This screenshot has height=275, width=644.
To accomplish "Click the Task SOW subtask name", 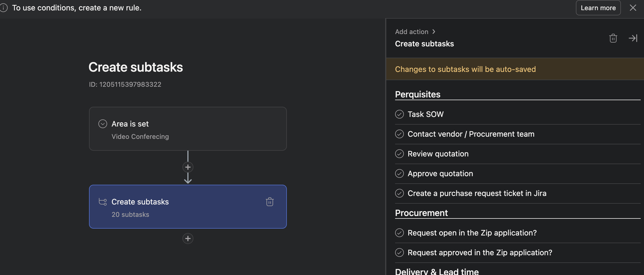I will coord(426,114).
